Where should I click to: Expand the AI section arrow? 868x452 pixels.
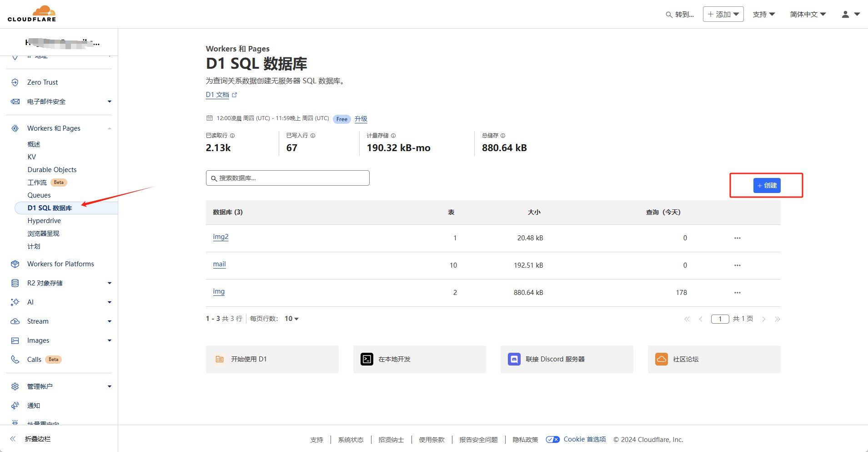[x=110, y=302]
